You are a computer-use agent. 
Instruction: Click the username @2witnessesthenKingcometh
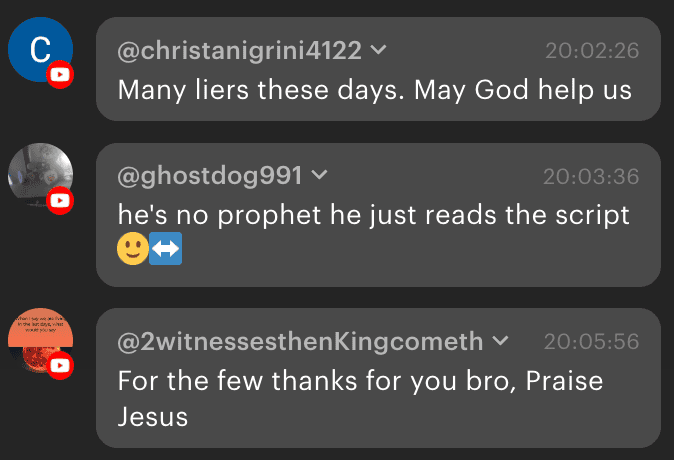pos(300,342)
